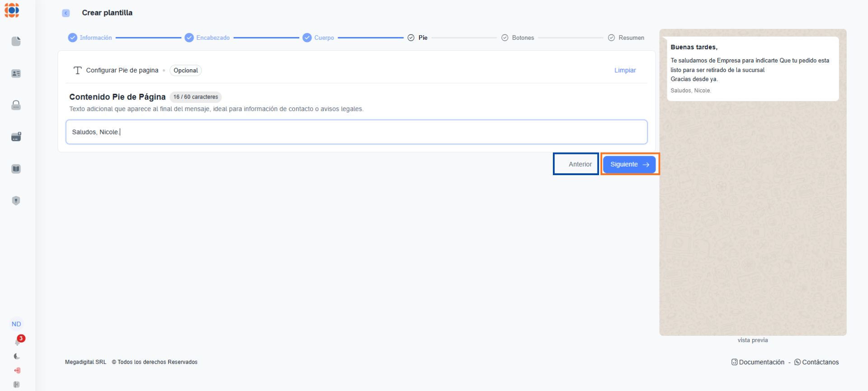Jump to the Encabezado step
Screen dimensions: 868x391
[x=208, y=38]
